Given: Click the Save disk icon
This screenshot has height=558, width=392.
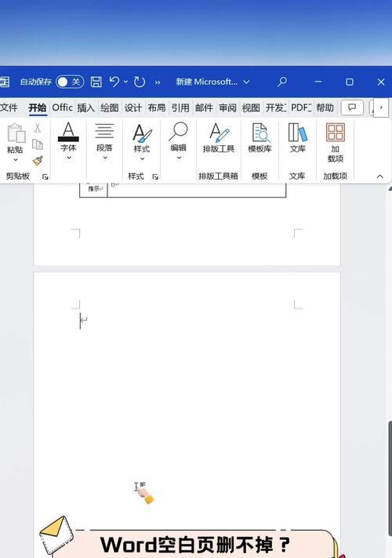Looking at the screenshot, I should [x=96, y=82].
